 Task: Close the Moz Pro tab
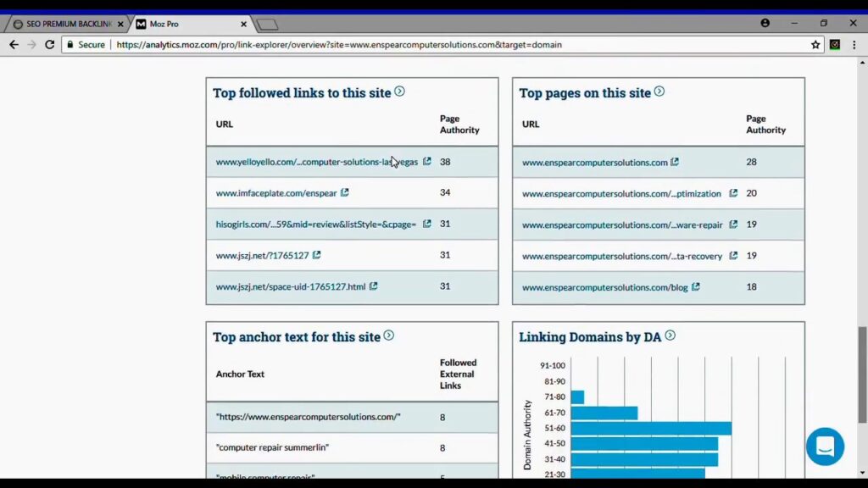point(243,25)
